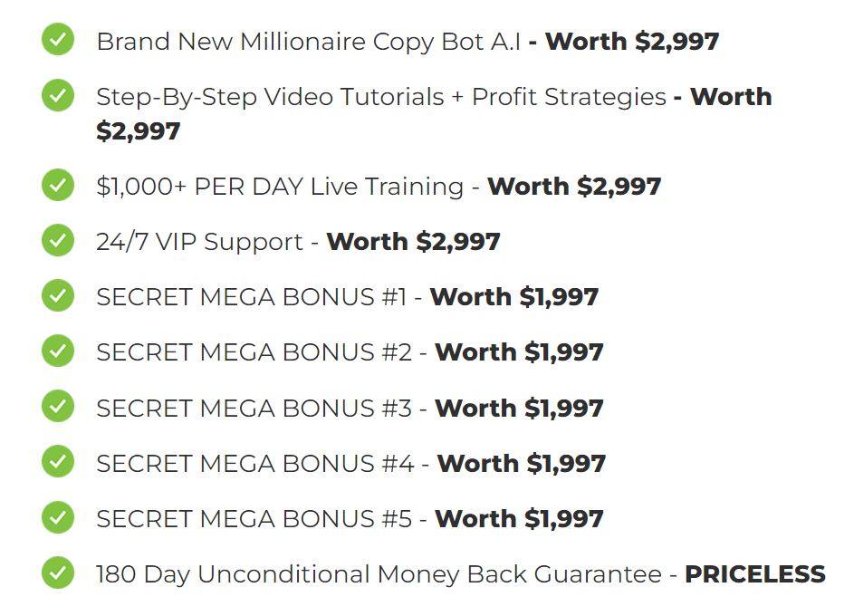Select green check beside SECRET MEGA BONUS #2
This screenshot has width=854, height=616.
(58, 351)
